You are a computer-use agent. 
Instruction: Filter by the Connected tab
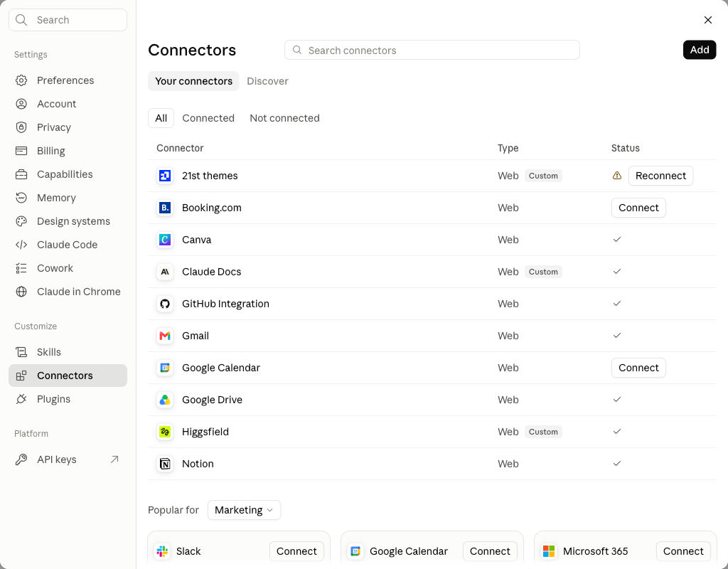(x=208, y=118)
